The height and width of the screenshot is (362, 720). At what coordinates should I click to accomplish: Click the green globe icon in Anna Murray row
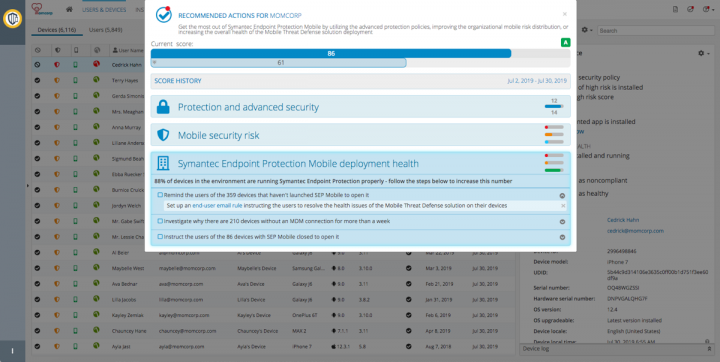[x=96, y=127]
